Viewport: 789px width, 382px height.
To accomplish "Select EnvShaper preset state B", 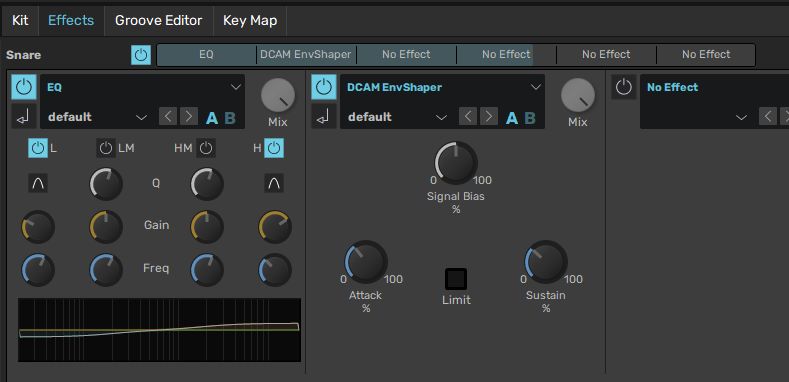I will [x=530, y=118].
